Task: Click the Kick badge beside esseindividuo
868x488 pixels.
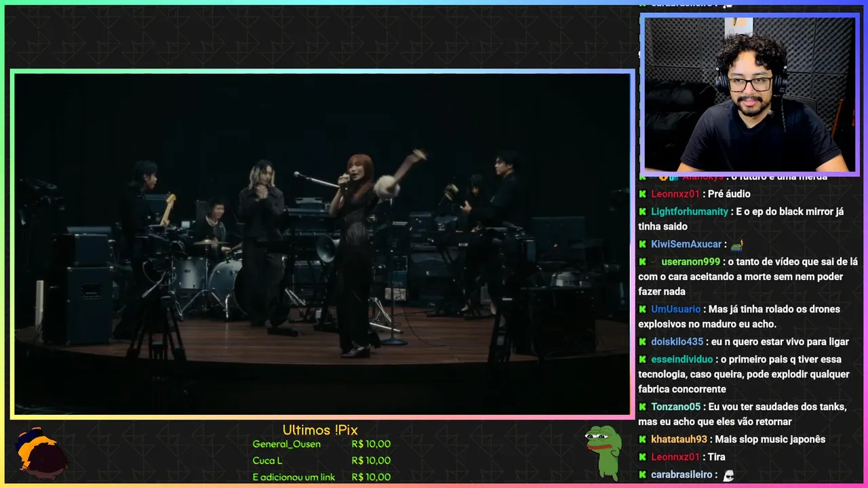Action: [642, 359]
